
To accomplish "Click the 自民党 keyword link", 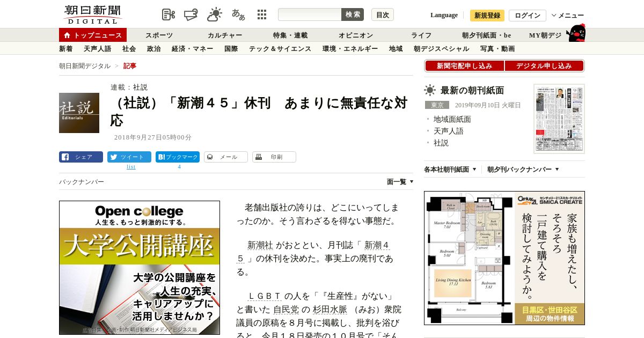I will coord(286,310).
